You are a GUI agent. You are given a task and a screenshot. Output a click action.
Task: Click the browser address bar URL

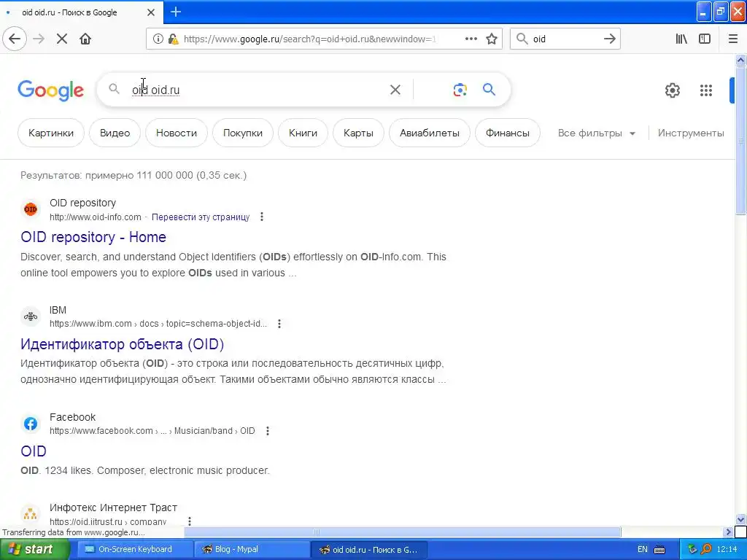point(309,39)
